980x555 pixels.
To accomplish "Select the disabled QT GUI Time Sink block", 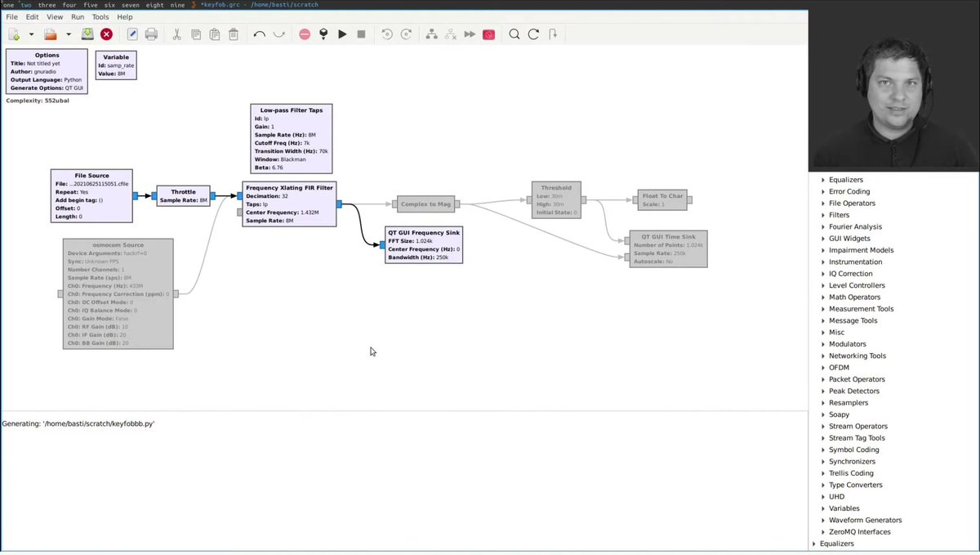I will coord(668,248).
